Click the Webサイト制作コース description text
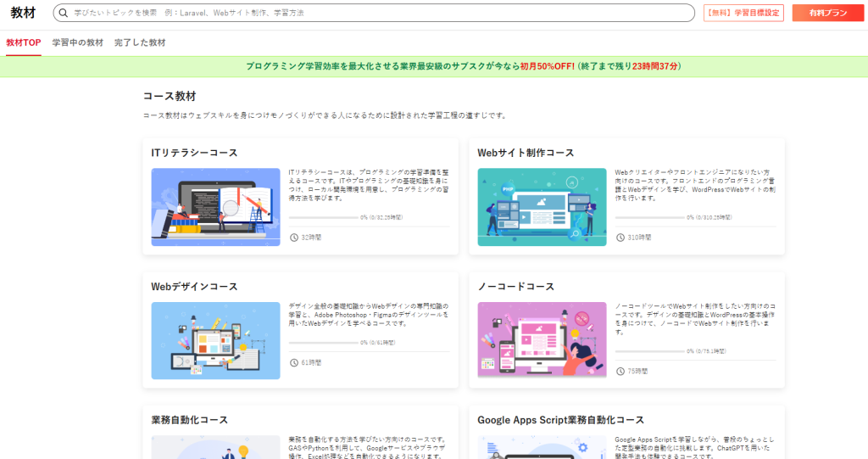868x459 pixels. [695, 185]
